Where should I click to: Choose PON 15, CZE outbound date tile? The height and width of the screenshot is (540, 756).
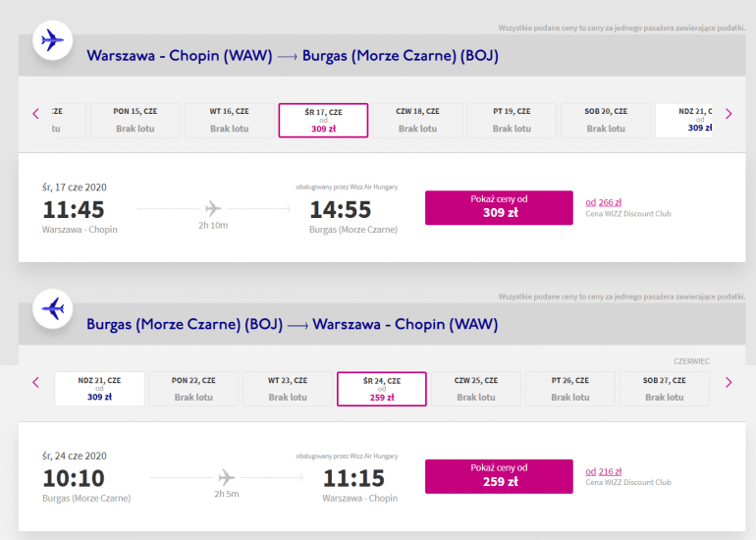(x=135, y=120)
